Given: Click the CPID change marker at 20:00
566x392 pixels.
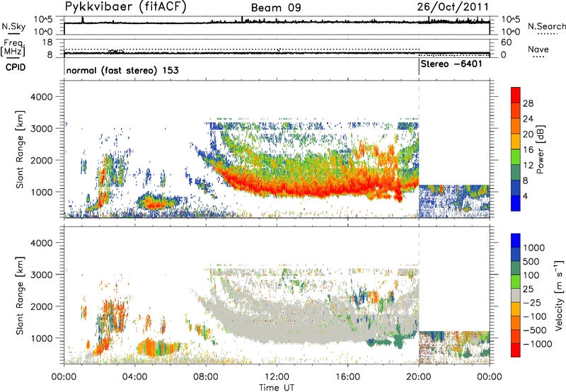Looking at the screenshot, I should (419, 67).
